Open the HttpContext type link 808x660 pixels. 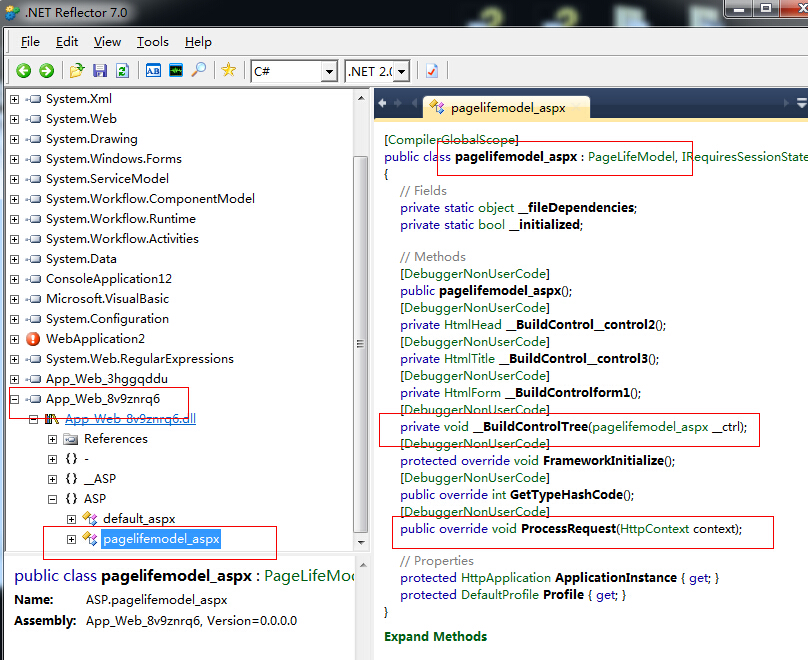pyautogui.click(x=654, y=529)
